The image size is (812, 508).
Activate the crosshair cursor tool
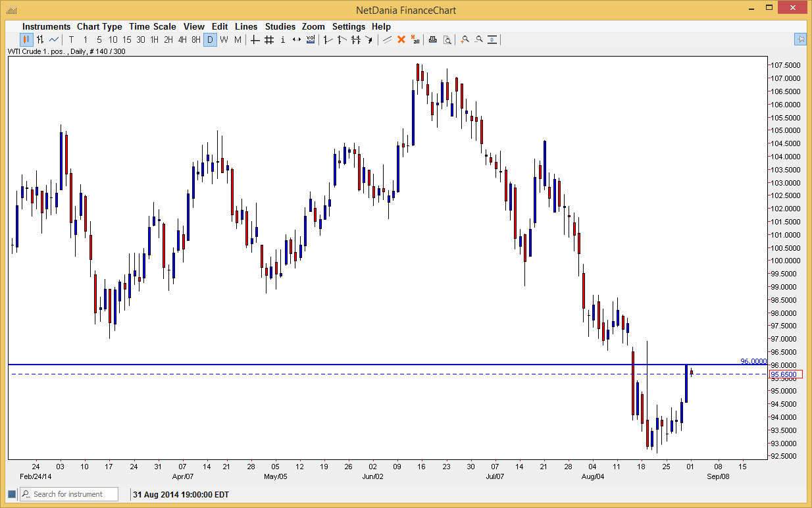click(x=255, y=39)
